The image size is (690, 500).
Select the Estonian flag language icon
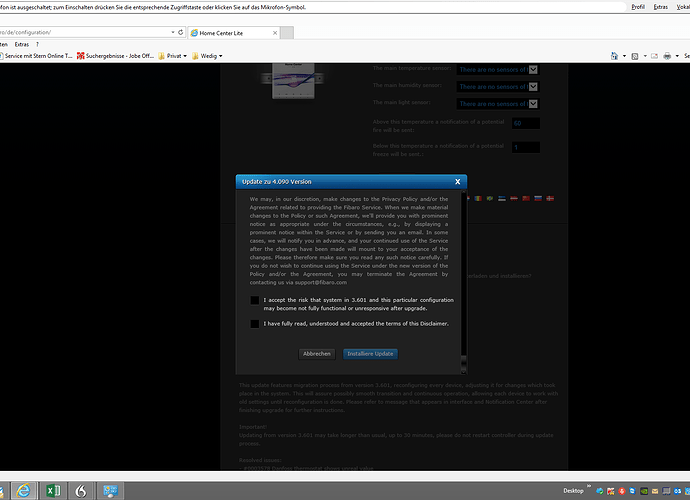pos(502,199)
